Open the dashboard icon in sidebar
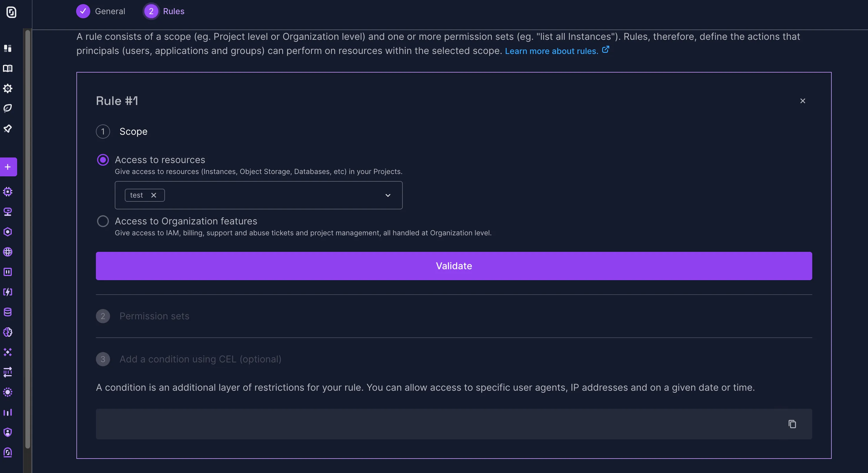Screen dimensions: 868x473 click(7, 48)
